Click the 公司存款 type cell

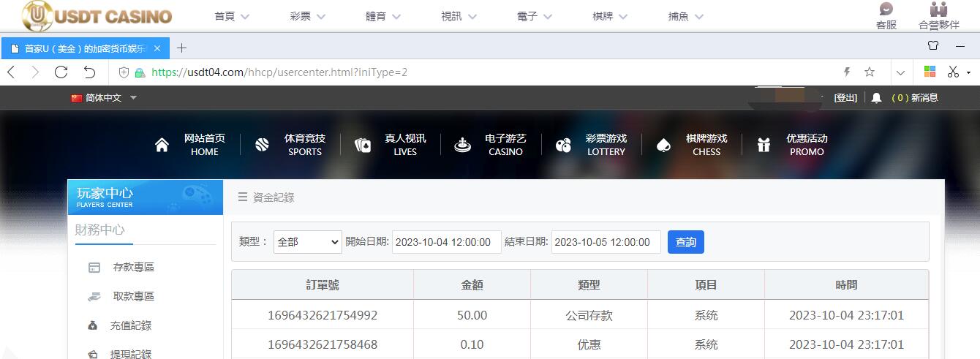tap(589, 315)
